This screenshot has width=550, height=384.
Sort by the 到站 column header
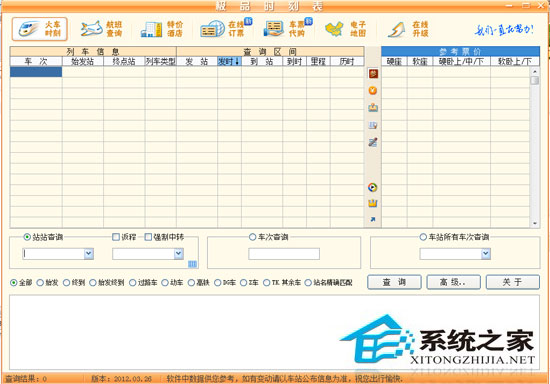point(262,61)
